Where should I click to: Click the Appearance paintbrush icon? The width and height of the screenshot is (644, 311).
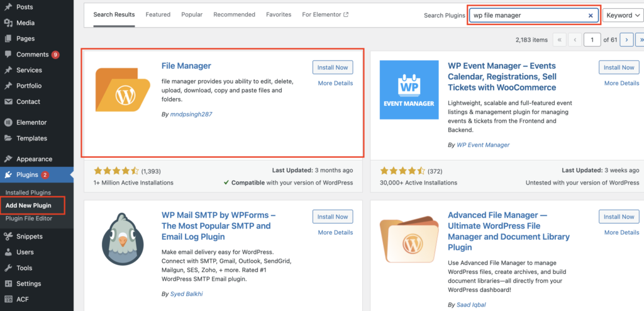8,159
